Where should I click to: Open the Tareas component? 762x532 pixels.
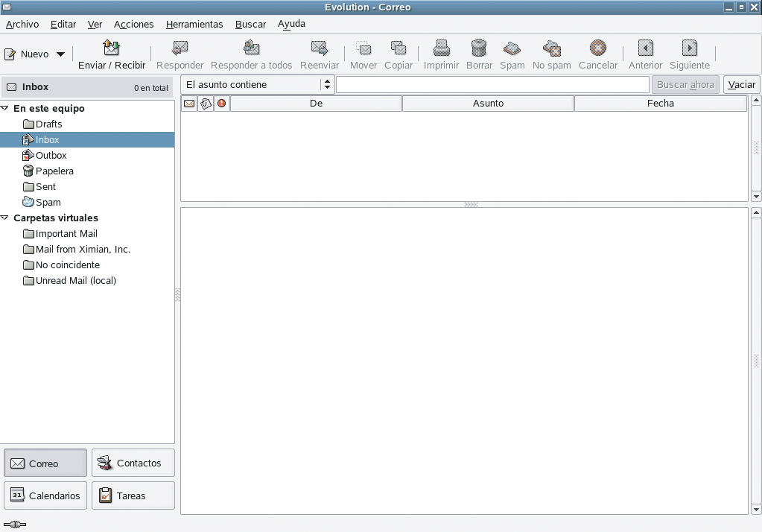tap(133, 495)
